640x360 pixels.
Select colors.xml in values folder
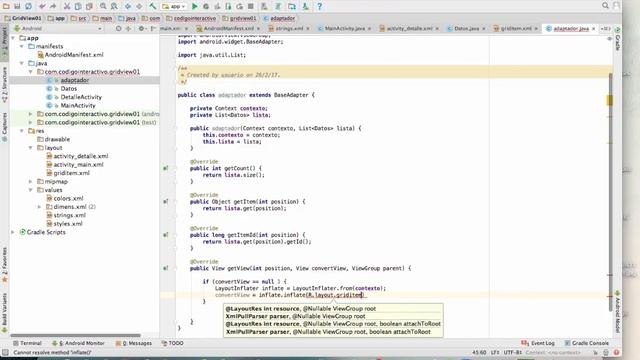coord(68,198)
